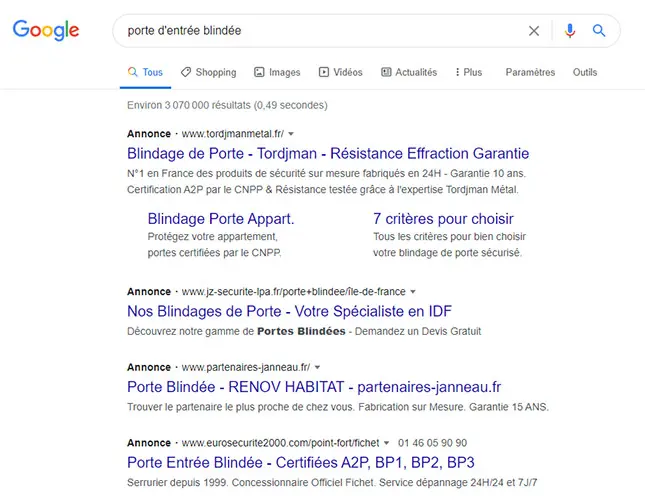645x500 pixels.
Task: Open Paramètres settings menu
Action: click(530, 72)
